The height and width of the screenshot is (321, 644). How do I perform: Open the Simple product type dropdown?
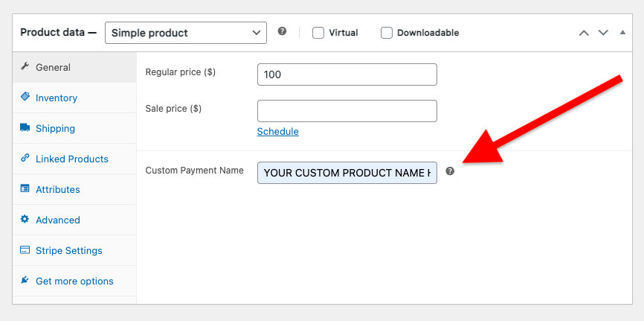click(185, 33)
